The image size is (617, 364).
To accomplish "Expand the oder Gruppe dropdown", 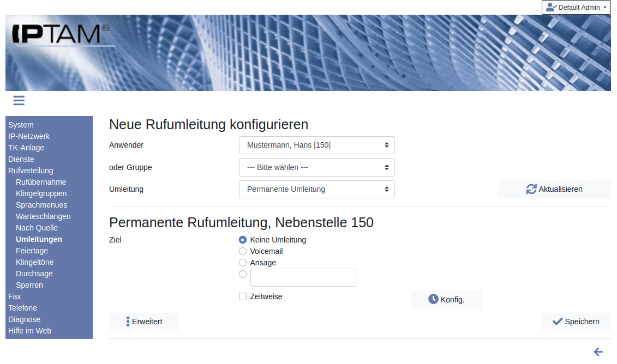I will coord(316,167).
